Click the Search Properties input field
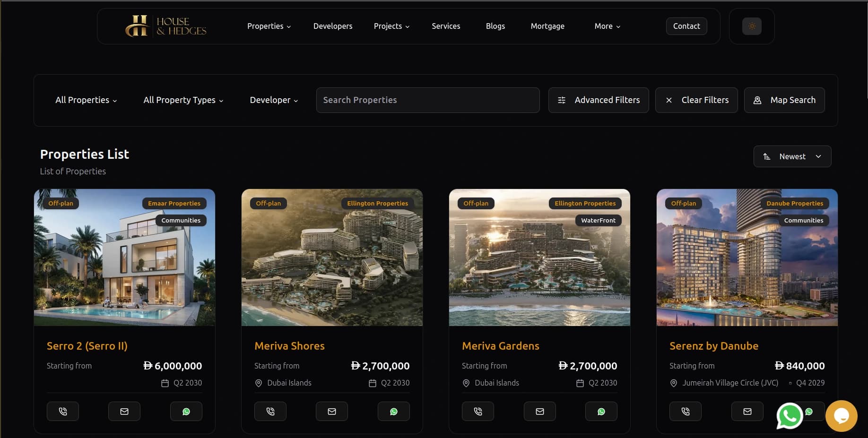Screen dimensions: 868x438 (427, 100)
